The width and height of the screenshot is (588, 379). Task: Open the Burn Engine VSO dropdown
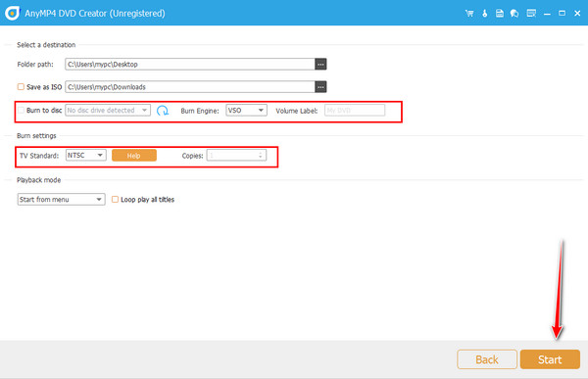pos(246,111)
